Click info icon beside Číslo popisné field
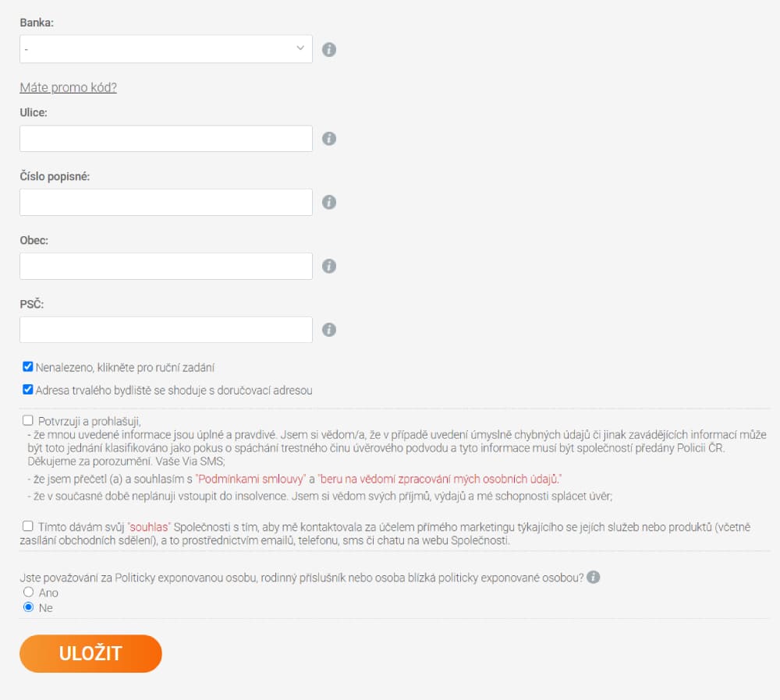This screenshot has height=700, width=780. pos(329,202)
